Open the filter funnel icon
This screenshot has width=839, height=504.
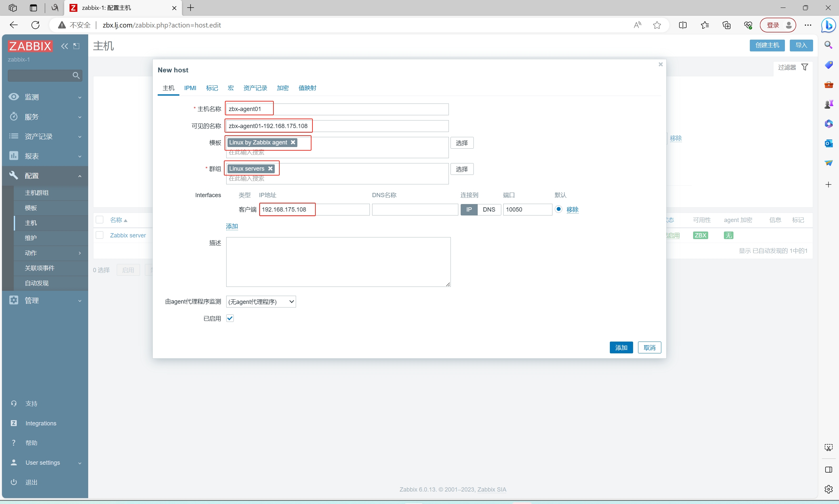(x=804, y=67)
